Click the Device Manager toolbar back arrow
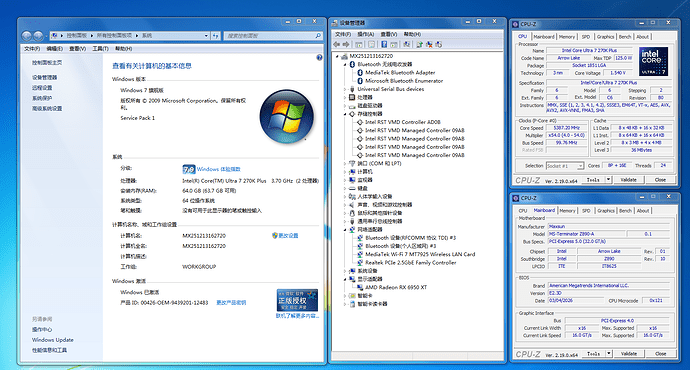The width and height of the screenshot is (690, 370). 337,44
